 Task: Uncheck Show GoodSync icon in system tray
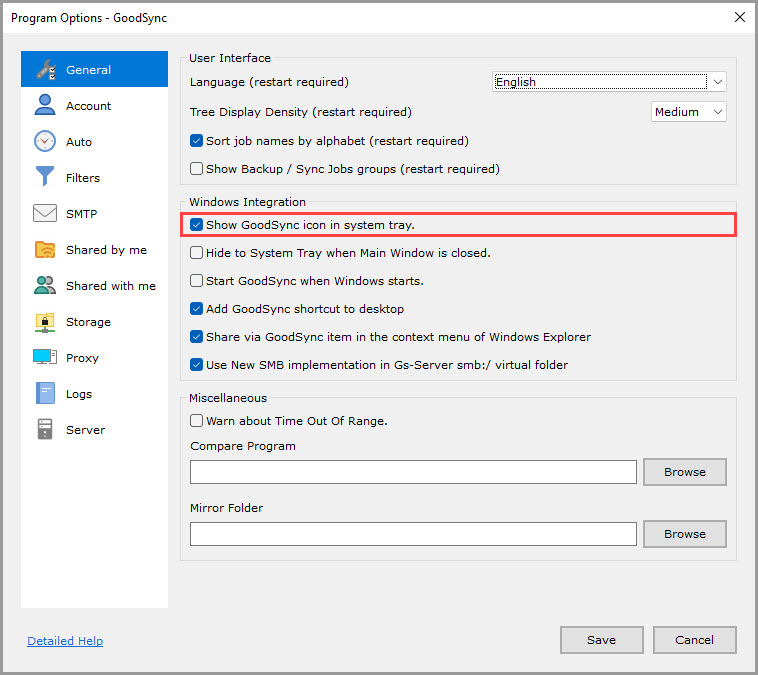click(x=196, y=225)
